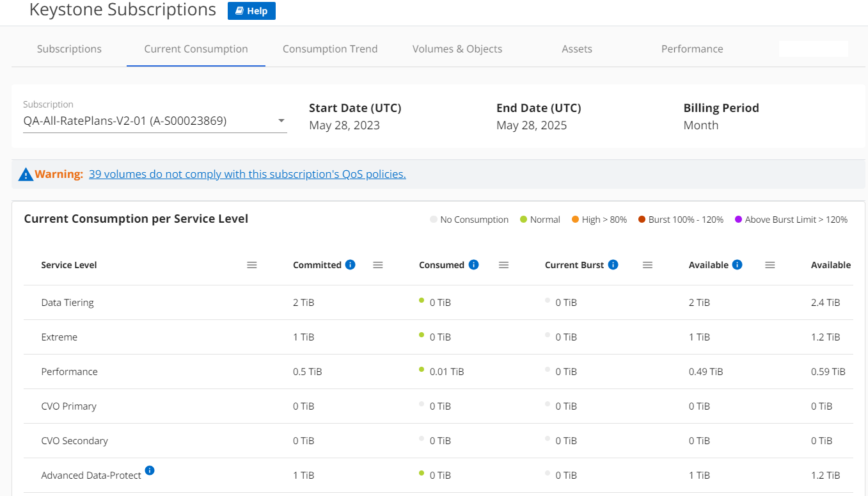The height and width of the screenshot is (496, 868).
Task: Click the Consumed column info icon
Action: (x=473, y=265)
